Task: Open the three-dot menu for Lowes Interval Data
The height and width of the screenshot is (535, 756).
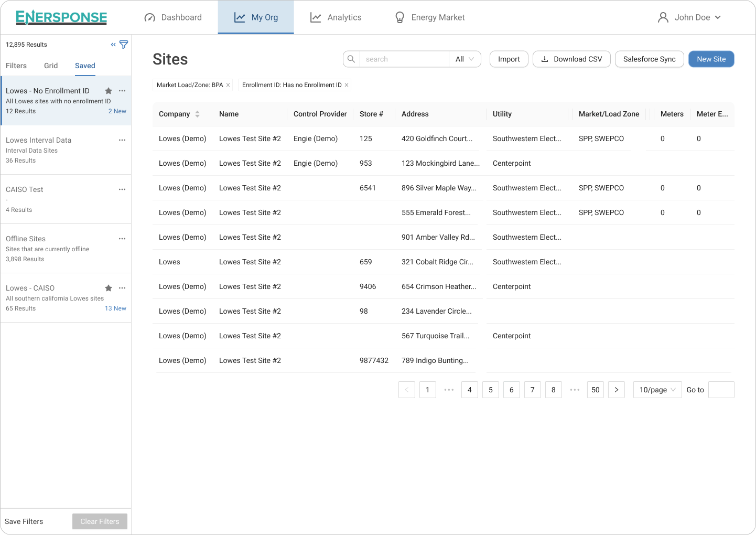Action: click(x=122, y=140)
